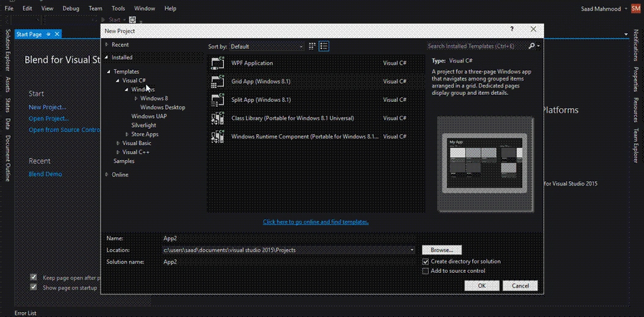Toggle Show page on startup checkbox
The image size is (644, 317).
34,287
